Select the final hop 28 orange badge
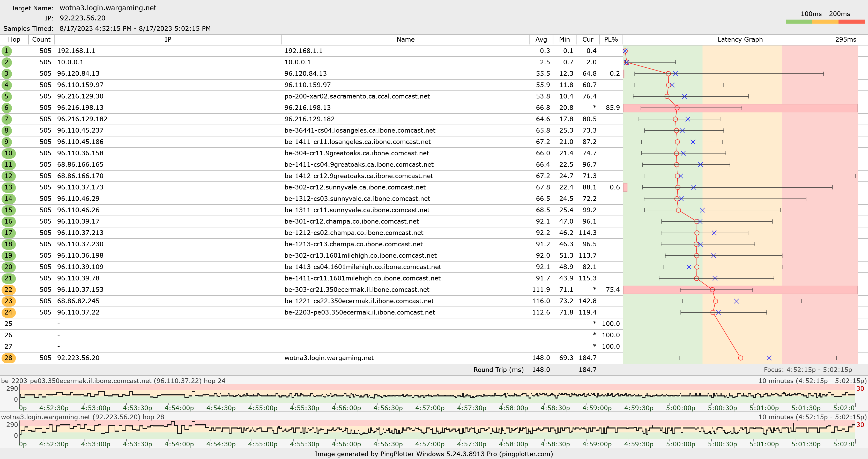Image resolution: width=868 pixels, height=459 pixels. click(9, 358)
